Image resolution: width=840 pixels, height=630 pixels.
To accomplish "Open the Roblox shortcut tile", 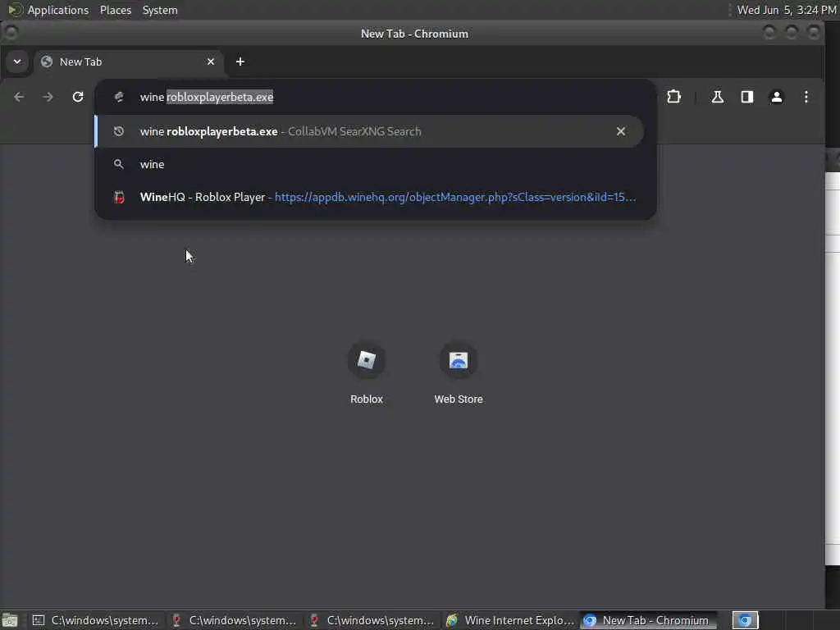I will [367, 373].
